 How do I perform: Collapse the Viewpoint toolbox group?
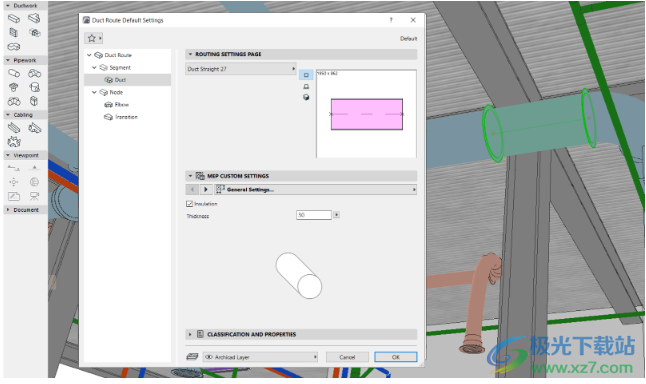tap(8, 155)
